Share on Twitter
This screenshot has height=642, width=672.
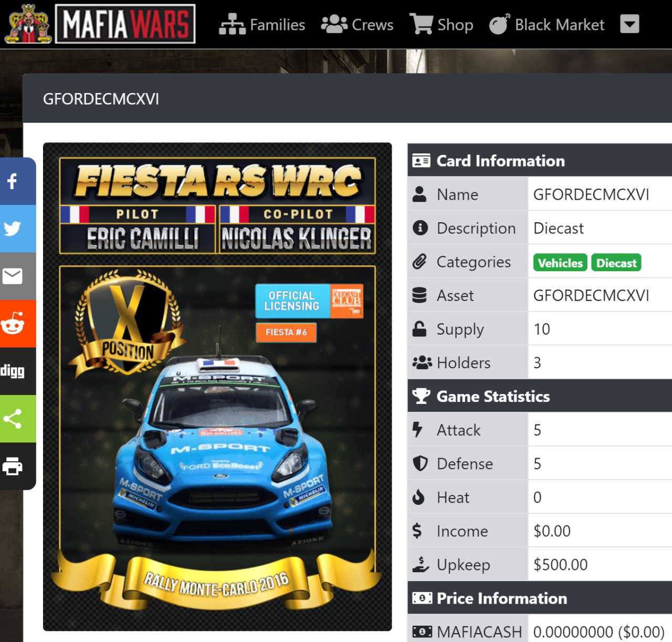point(18,229)
